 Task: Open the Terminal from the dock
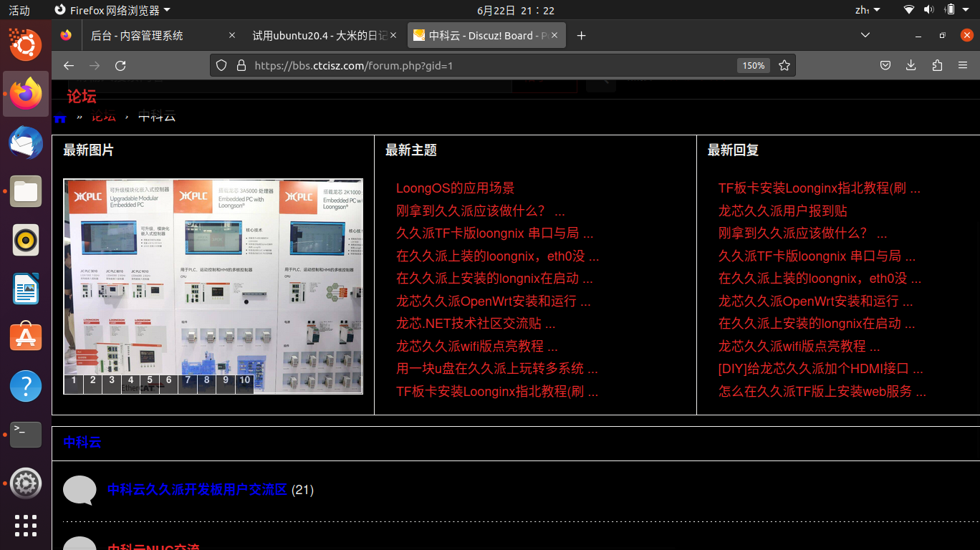coord(26,435)
